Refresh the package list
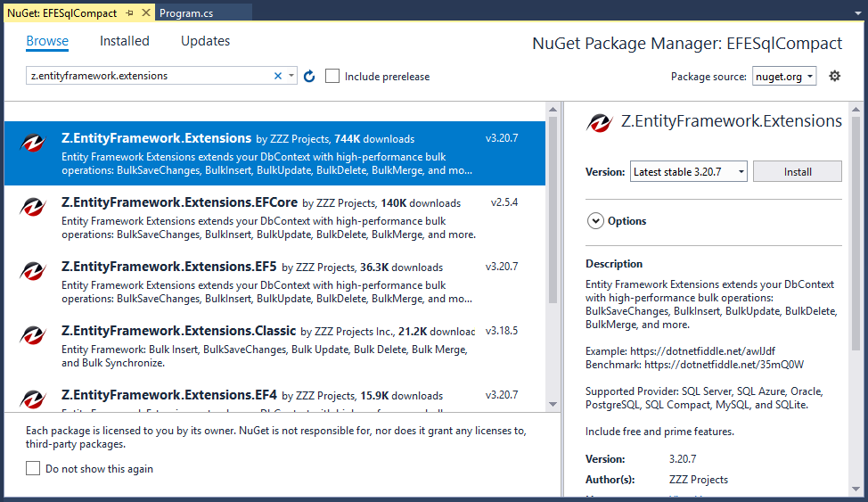The height and width of the screenshot is (502, 868). 309,76
